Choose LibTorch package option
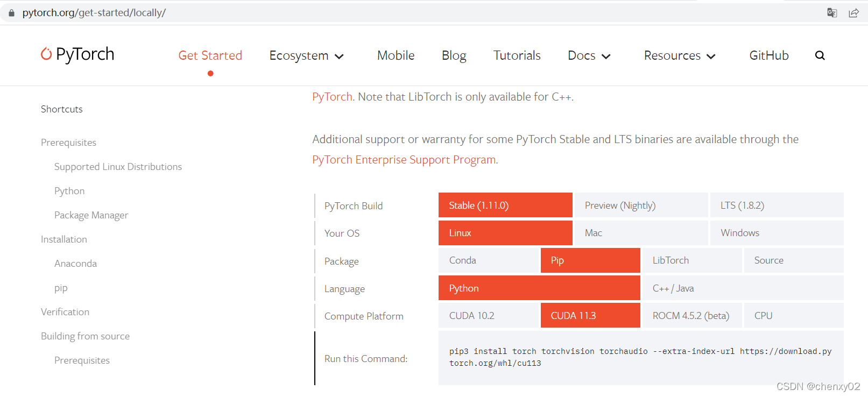 pos(692,260)
